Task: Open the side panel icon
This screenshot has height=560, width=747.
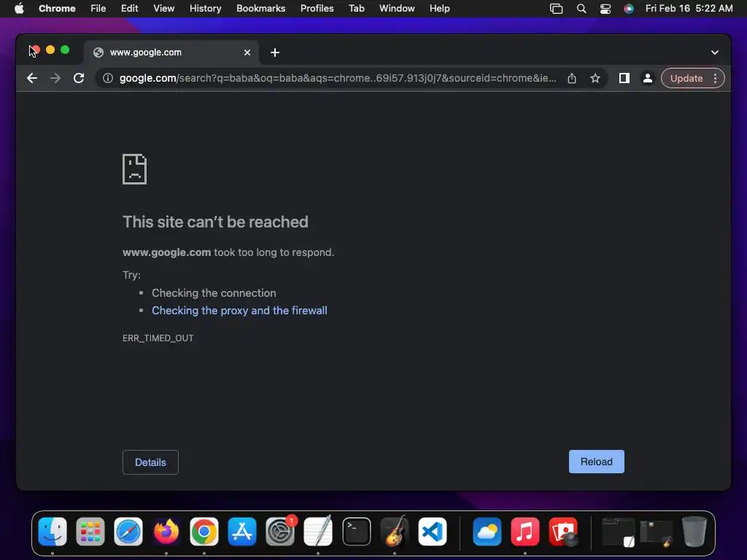Action: (624, 78)
